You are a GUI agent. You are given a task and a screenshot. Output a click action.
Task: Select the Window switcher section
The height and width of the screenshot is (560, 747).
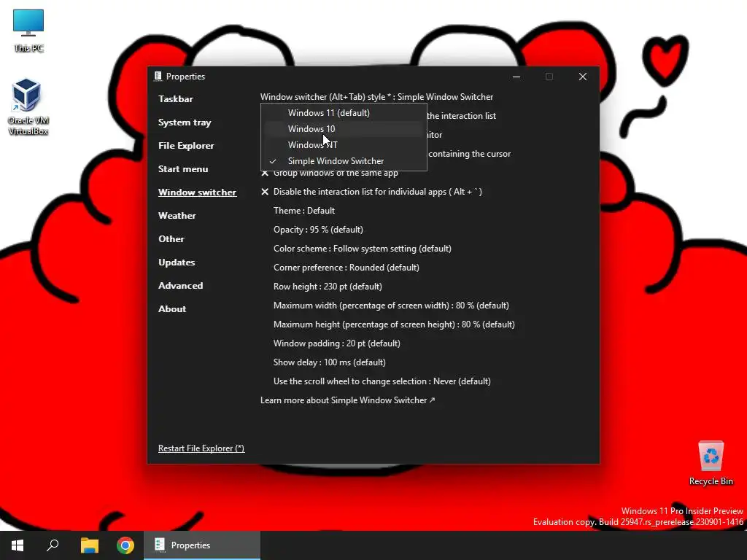[x=197, y=192]
